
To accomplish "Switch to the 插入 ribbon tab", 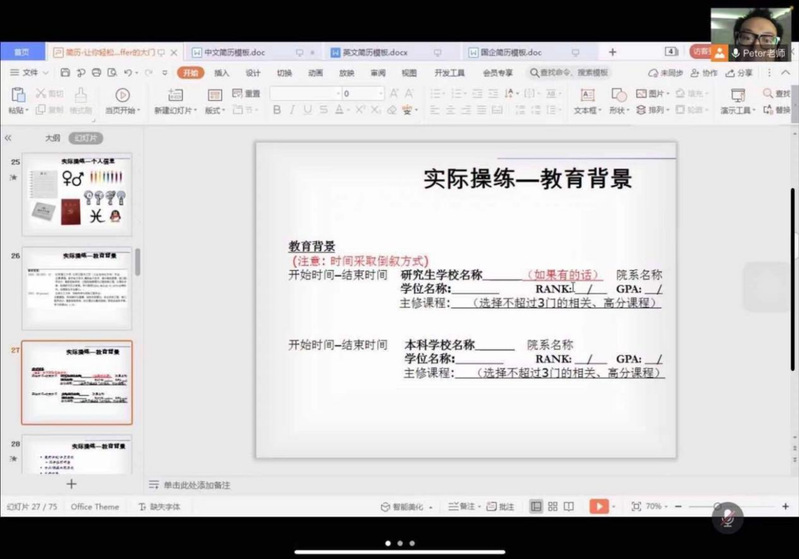I will [221, 73].
